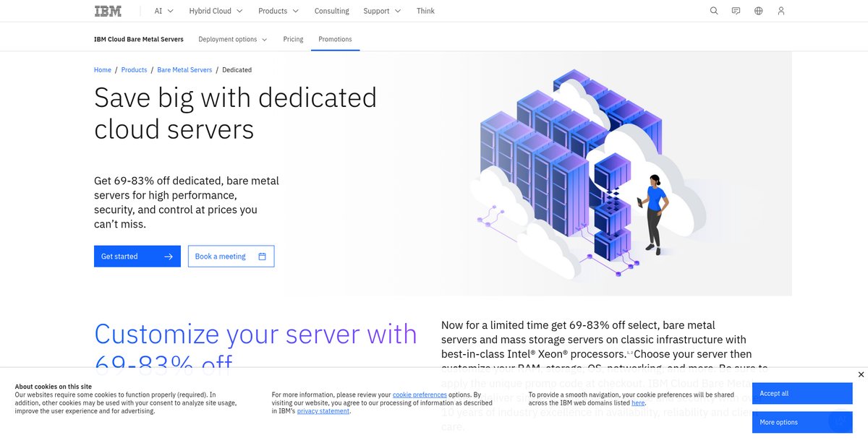Expand the AI menu
This screenshot has width=868, height=448.
tap(163, 11)
